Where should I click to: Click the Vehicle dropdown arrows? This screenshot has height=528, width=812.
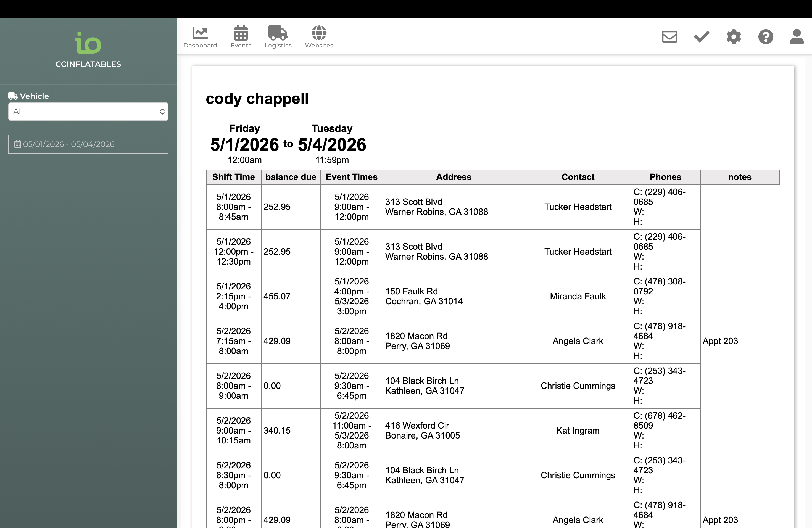[x=162, y=112]
